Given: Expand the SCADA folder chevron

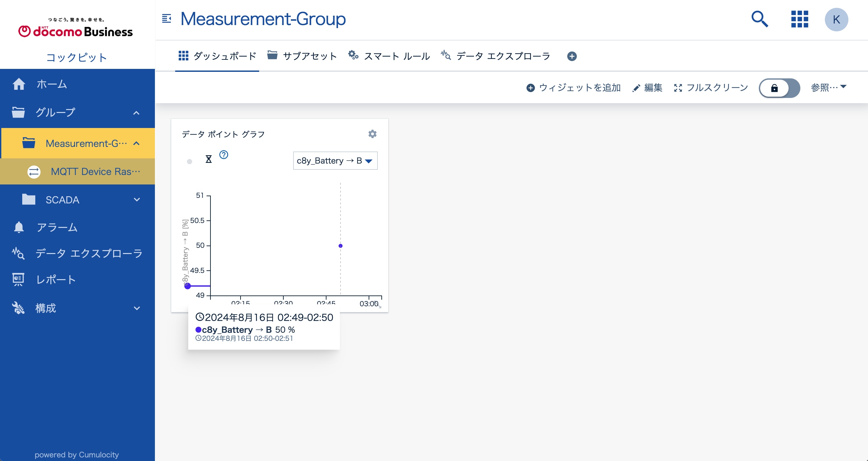Looking at the screenshot, I should (137, 200).
